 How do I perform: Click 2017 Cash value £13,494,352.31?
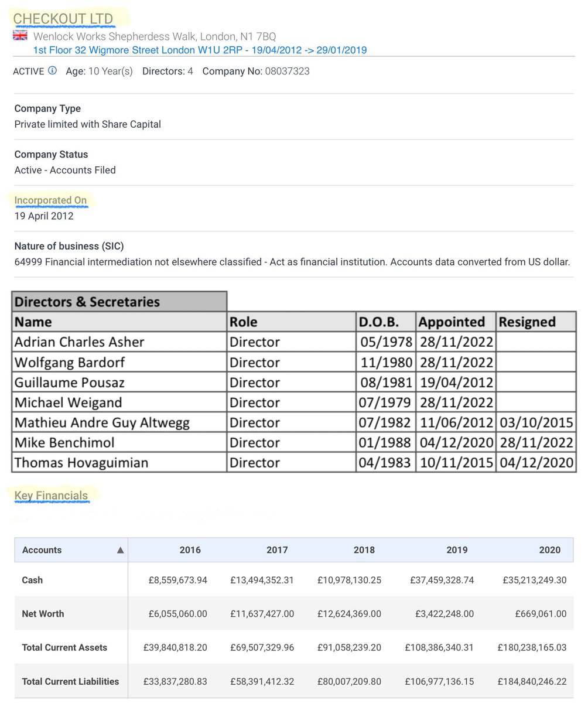pyautogui.click(x=262, y=581)
